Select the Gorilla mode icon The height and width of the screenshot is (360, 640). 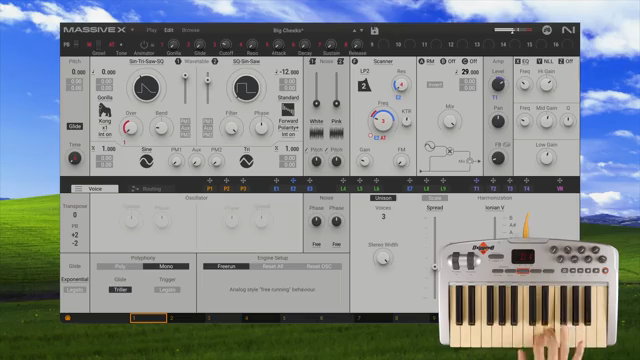click(x=105, y=110)
